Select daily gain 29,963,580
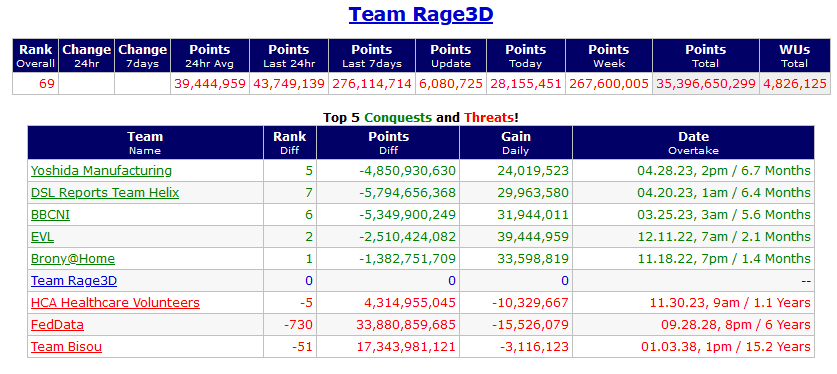This screenshot has width=837, height=374. (532, 193)
